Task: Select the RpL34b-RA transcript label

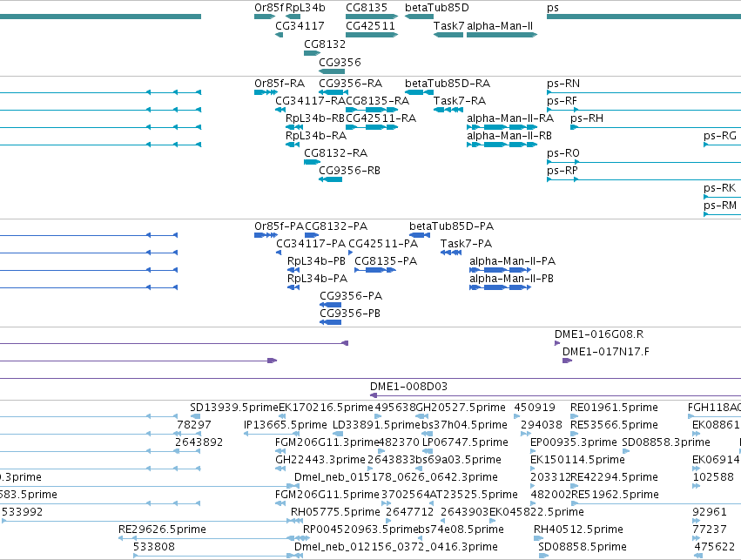Action: click(316, 136)
